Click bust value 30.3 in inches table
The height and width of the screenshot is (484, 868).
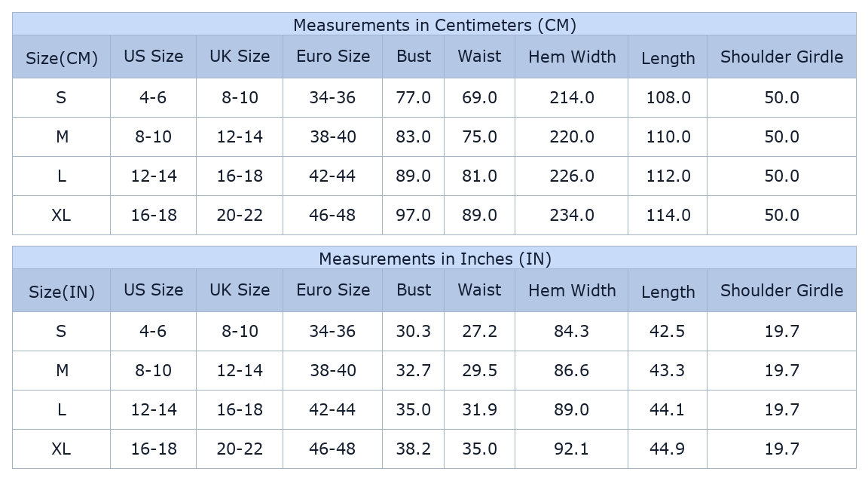(x=413, y=331)
